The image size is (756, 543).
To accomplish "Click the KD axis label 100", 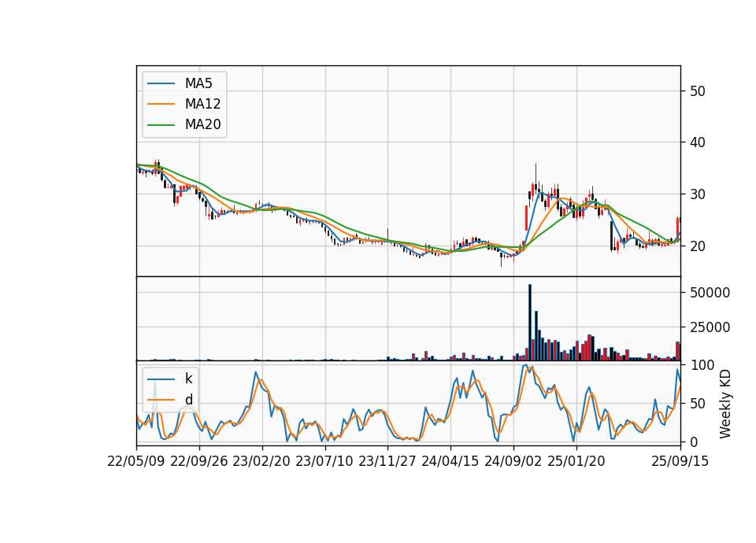I will [x=702, y=365].
